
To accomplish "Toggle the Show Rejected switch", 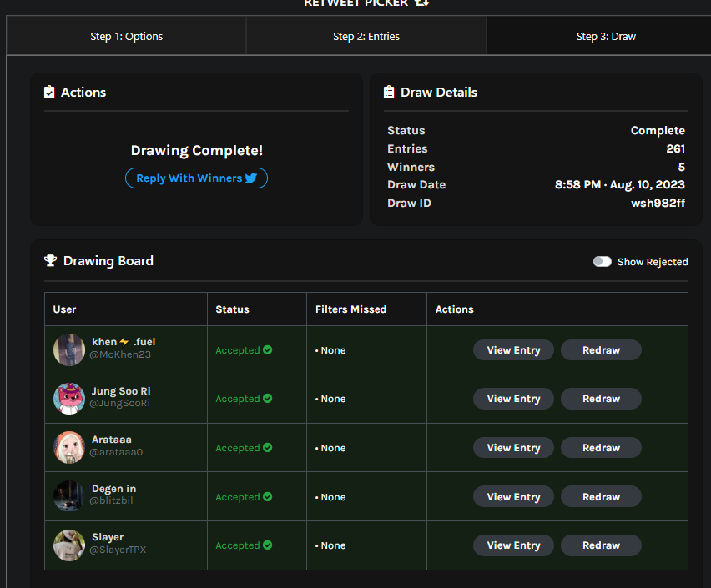I will (603, 262).
